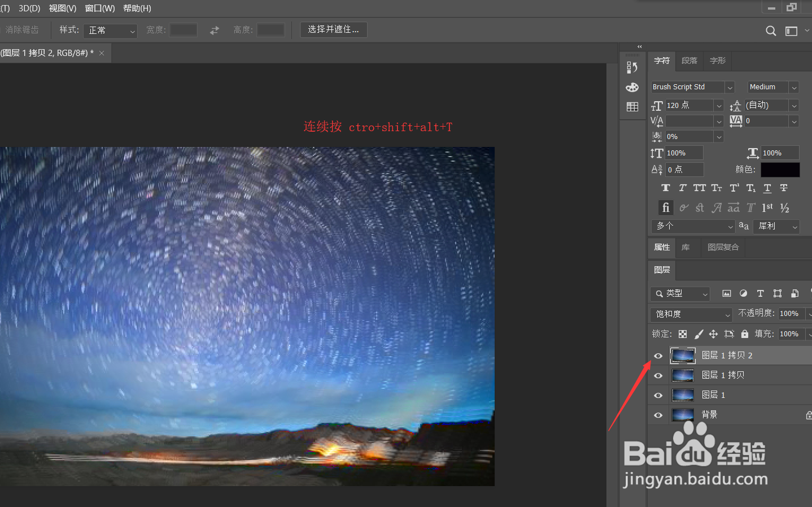Viewport: 812px width, 507px height.
Task: Lock artboard nesting icon
Action: click(x=729, y=334)
